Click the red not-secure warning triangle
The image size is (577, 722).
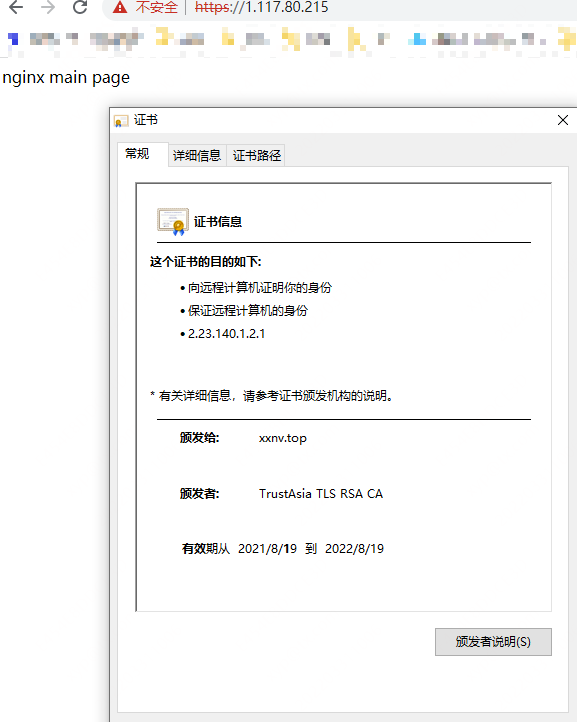pos(120,7)
